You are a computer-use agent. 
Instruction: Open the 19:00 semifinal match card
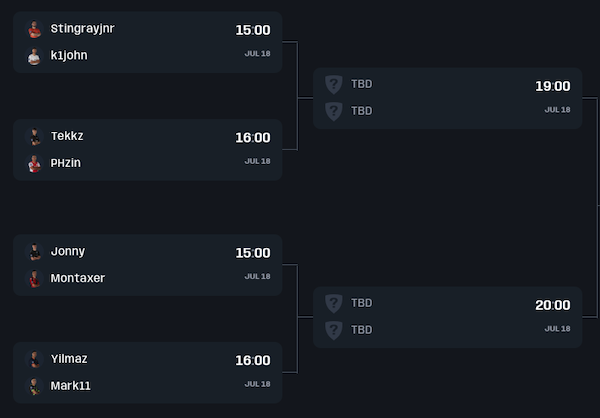click(447, 98)
